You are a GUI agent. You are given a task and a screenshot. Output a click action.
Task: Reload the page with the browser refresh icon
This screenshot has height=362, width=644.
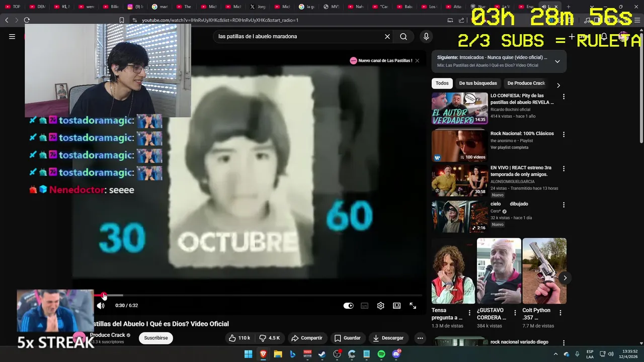(27, 20)
